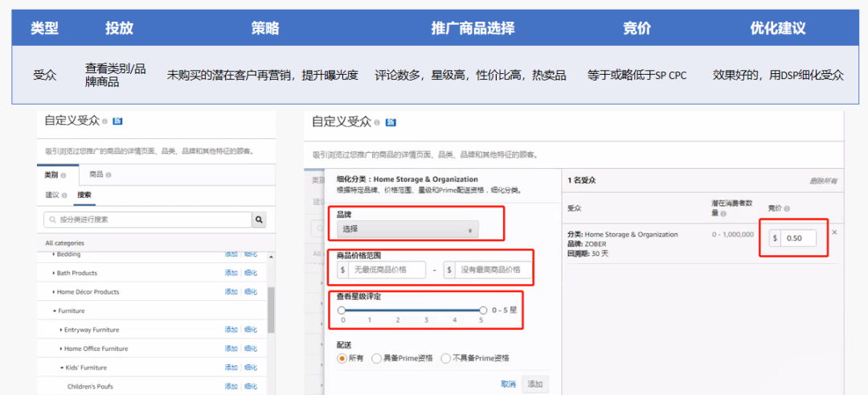Select the 不具备Prime资格 radio option

pos(446,358)
